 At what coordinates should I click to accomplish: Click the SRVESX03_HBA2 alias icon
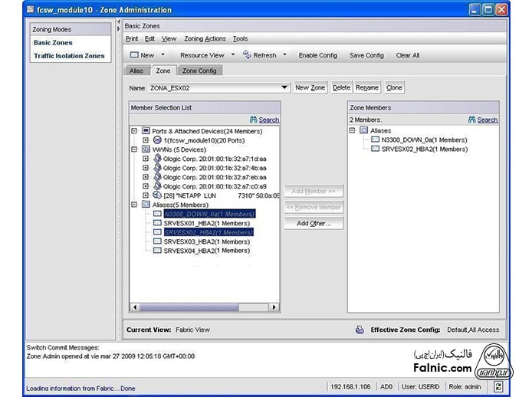(157, 241)
